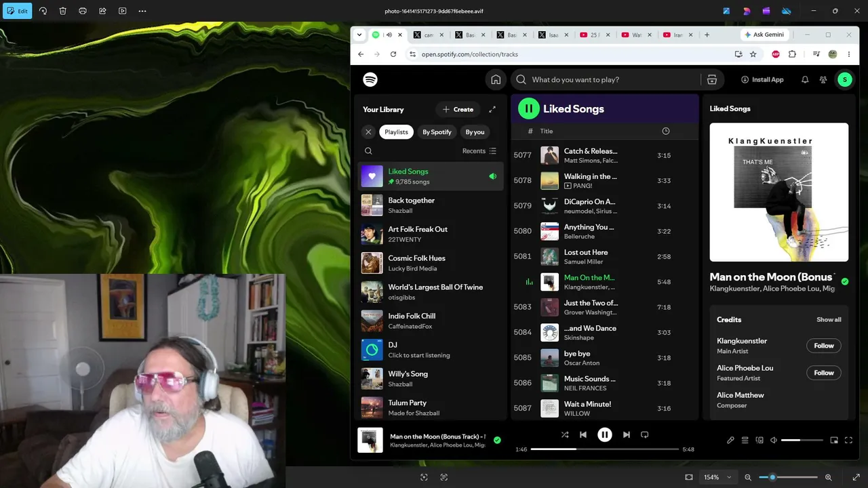Open Spotify Home via house icon

click(x=496, y=79)
